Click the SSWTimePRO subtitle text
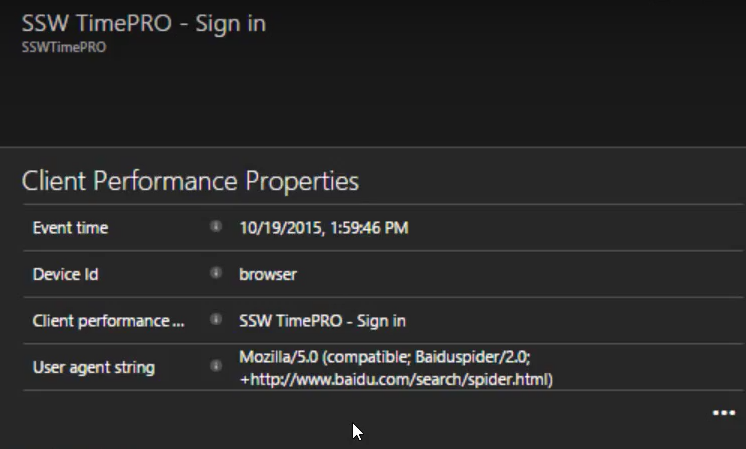The image size is (746, 449). (x=64, y=47)
